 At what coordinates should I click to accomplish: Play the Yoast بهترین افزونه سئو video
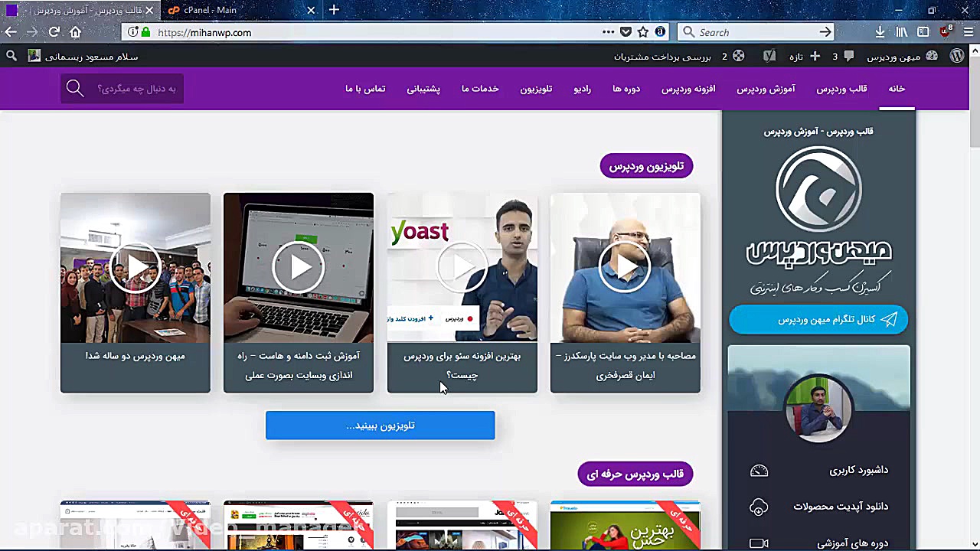(462, 267)
